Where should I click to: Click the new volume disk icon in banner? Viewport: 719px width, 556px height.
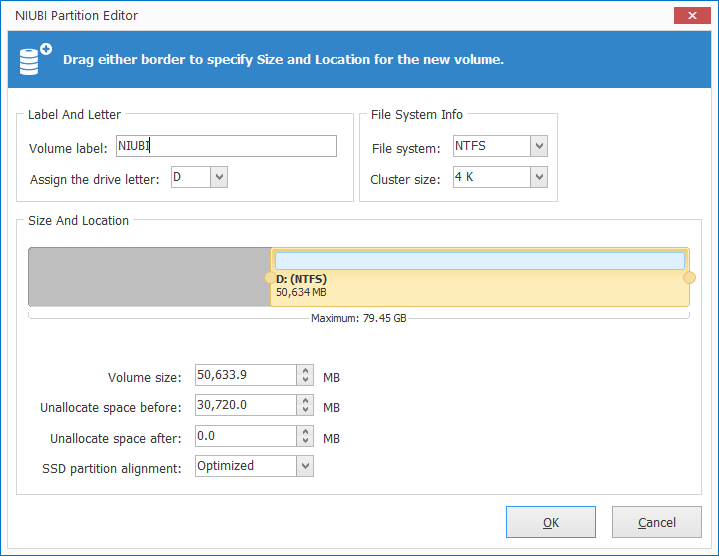pos(35,59)
